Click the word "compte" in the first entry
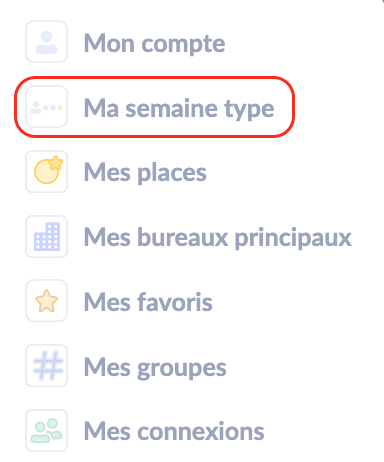Screen dimensions: 384x462 click(x=184, y=45)
